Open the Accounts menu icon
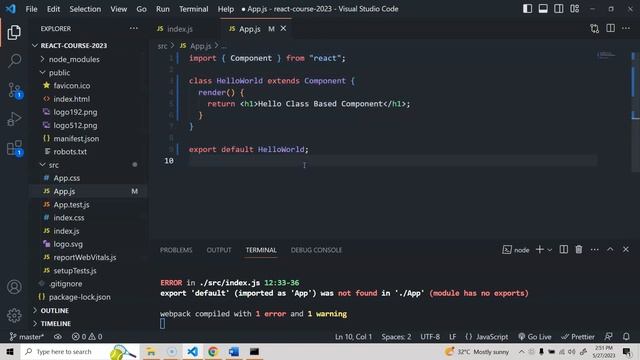Screen dimensions: 640x360 [x=14, y=287]
